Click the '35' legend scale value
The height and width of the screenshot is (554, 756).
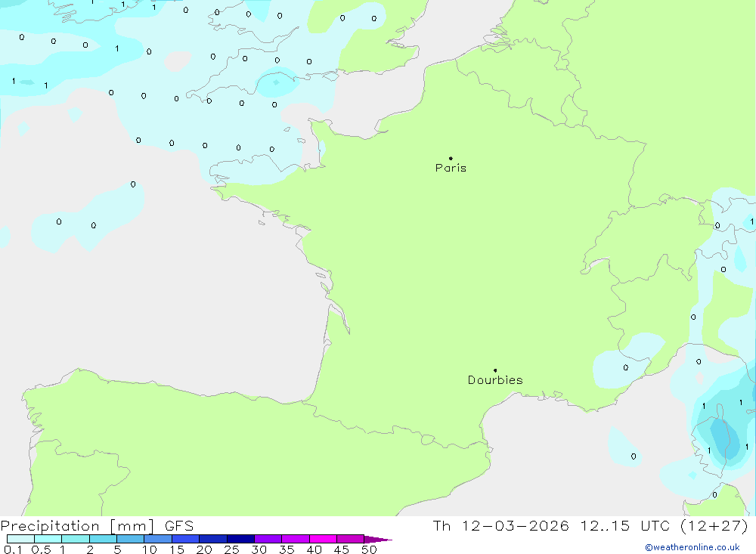tap(287, 549)
